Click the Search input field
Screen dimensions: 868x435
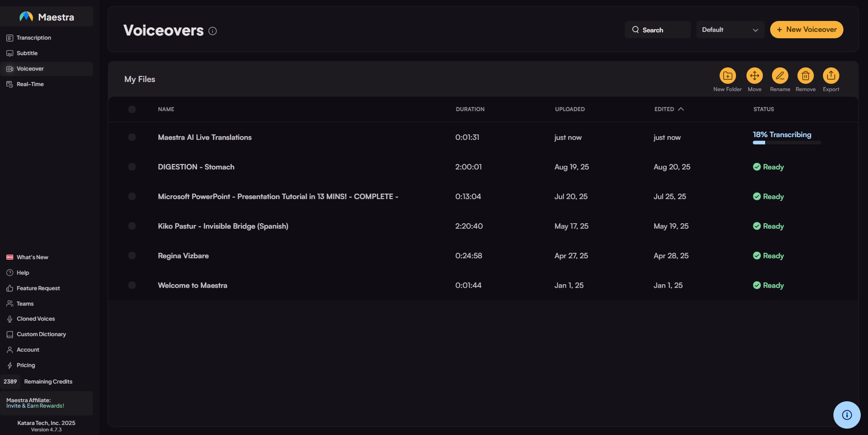[658, 30]
